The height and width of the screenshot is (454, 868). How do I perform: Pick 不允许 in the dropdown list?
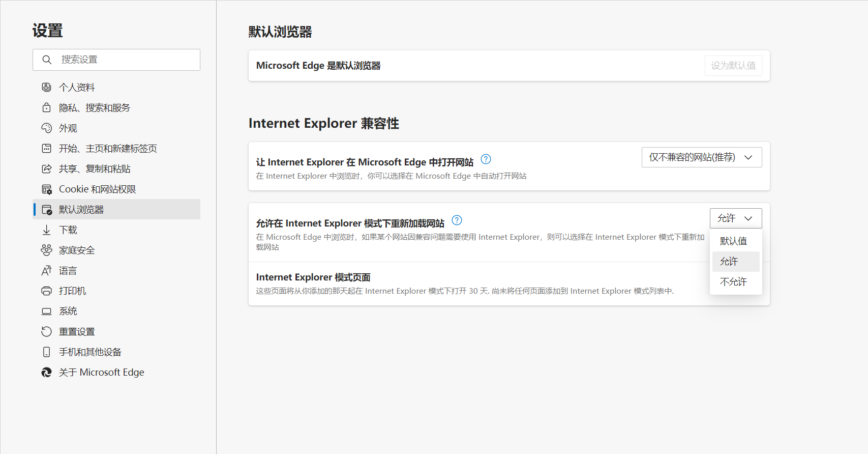click(736, 282)
